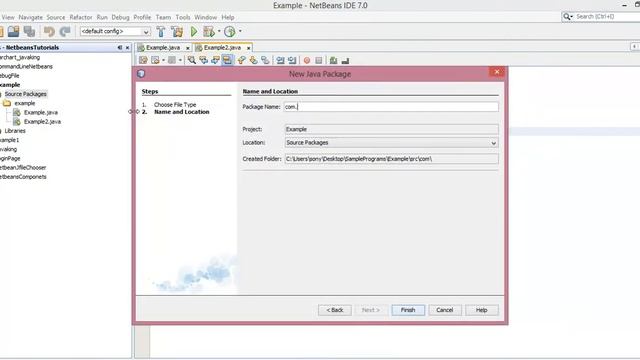Close the Example.java editor tab
The image size is (640, 360).
tap(188, 48)
